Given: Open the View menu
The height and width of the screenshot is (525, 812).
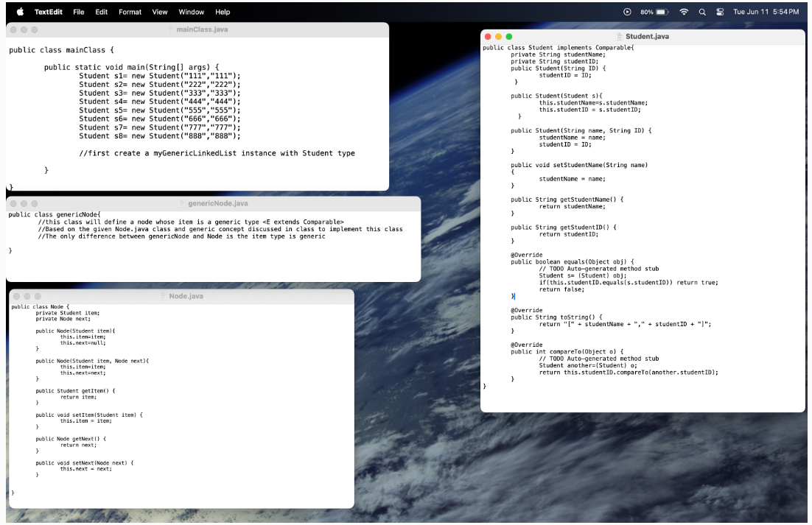Looking at the screenshot, I should [x=159, y=12].
